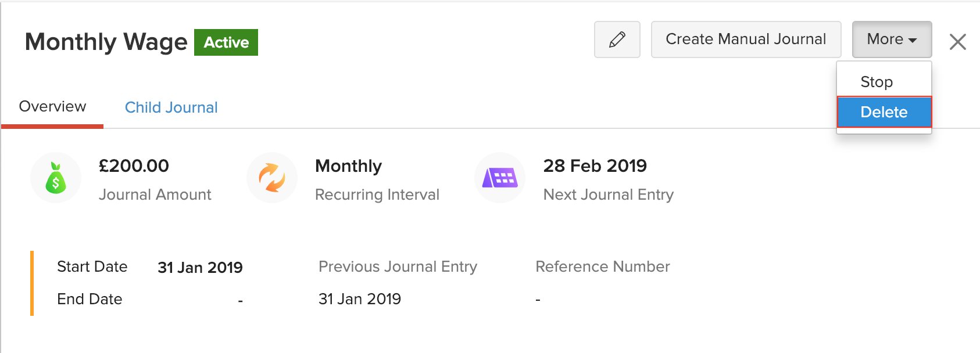Close the Monthly Wage panel
The height and width of the screenshot is (353, 980).
point(957,42)
